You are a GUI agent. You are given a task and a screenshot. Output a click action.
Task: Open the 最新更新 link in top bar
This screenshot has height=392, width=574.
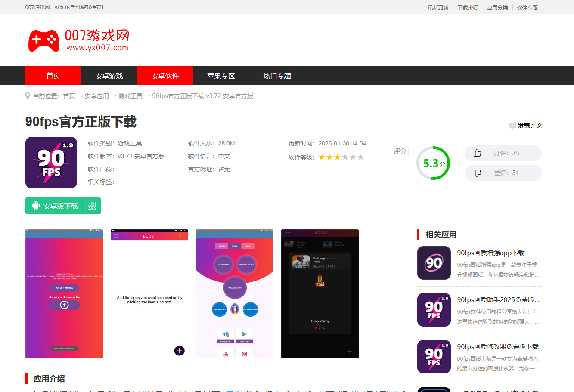(438, 7)
